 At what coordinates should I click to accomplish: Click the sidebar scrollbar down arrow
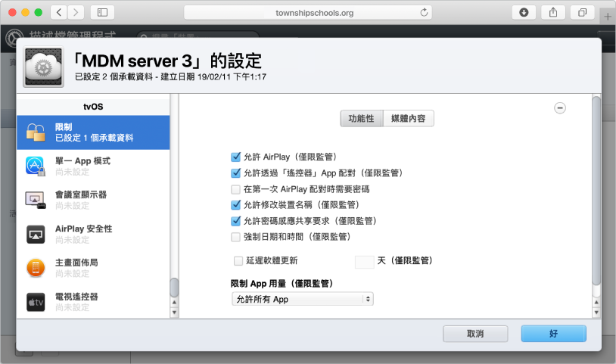(174, 313)
